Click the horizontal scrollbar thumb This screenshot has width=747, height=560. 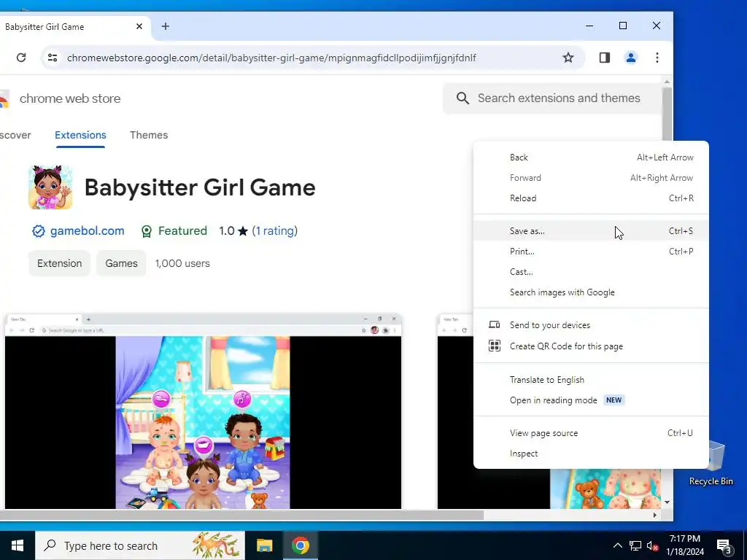pyautogui.click(x=241, y=515)
